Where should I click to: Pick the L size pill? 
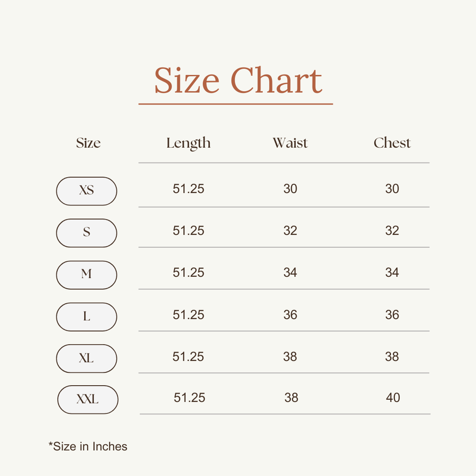tap(86, 316)
